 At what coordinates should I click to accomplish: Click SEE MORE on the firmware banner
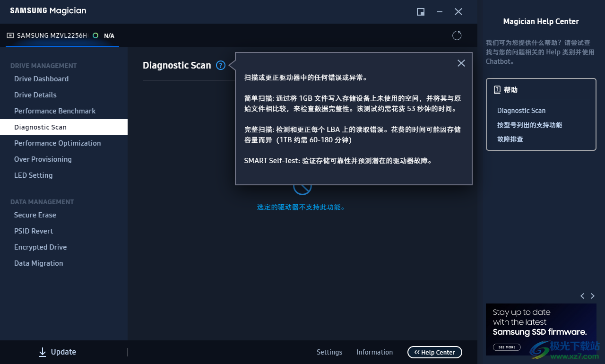tap(506, 347)
